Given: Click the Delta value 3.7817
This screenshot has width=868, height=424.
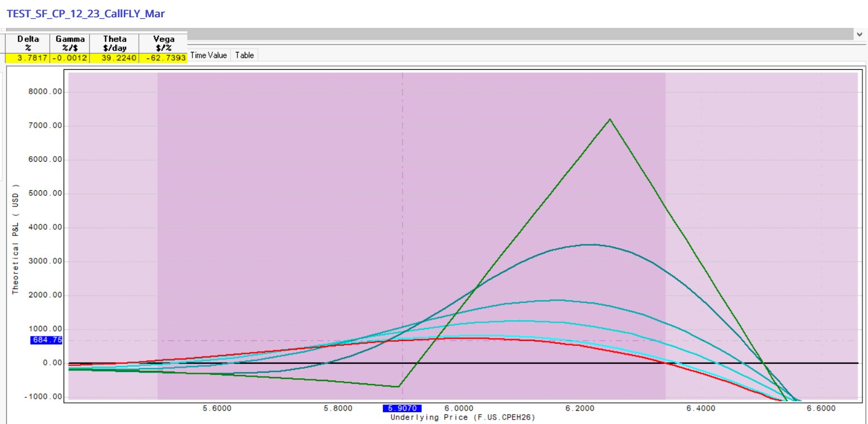Looking at the screenshot, I should pos(28,57).
